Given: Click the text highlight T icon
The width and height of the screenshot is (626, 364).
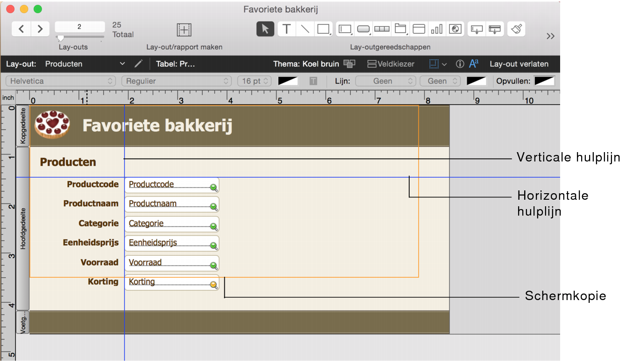Looking at the screenshot, I should pyautogui.click(x=313, y=81).
